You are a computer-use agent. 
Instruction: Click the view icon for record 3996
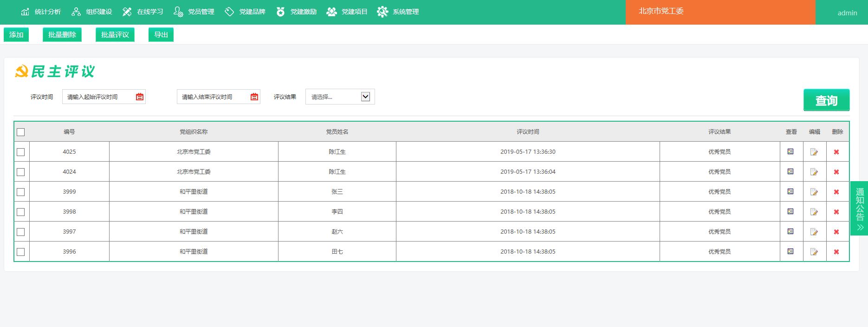(x=790, y=251)
